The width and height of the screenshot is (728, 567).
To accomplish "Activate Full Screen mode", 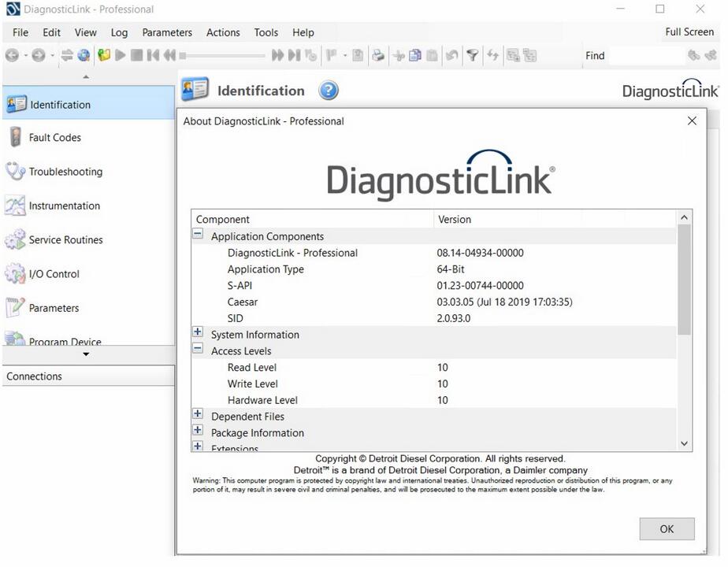I will (x=689, y=31).
